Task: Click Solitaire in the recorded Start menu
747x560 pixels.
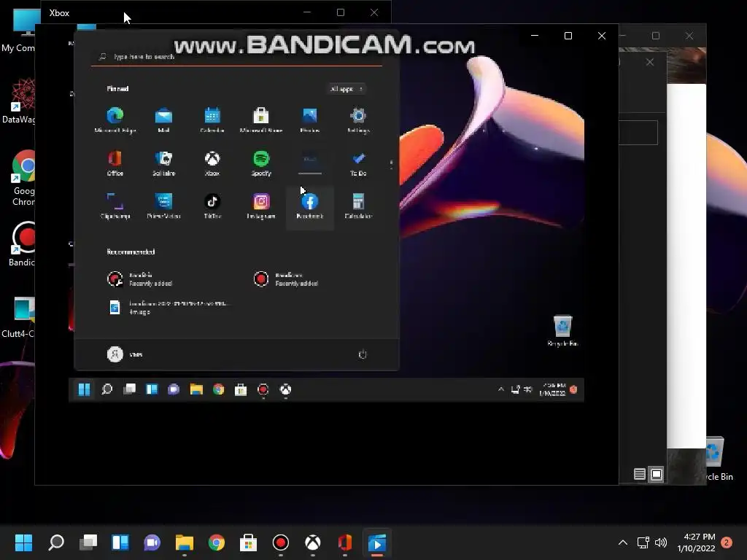Action: coord(163,163)
